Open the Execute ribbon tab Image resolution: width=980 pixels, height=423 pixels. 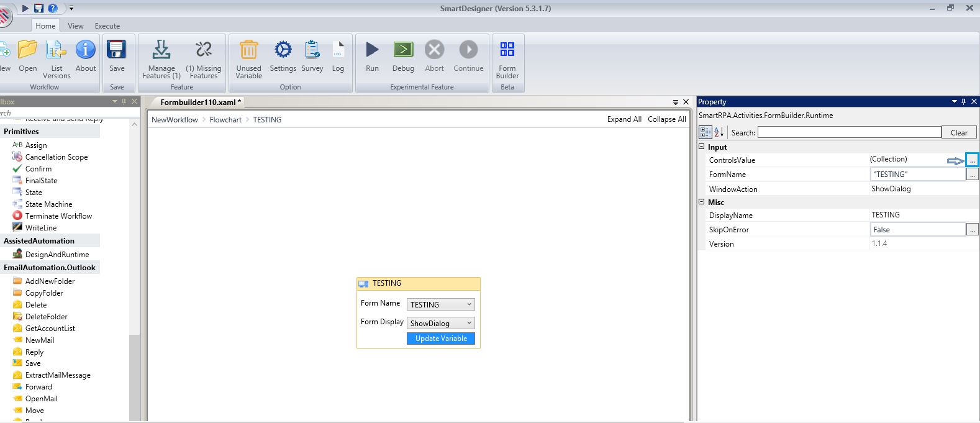click(107, 26)
